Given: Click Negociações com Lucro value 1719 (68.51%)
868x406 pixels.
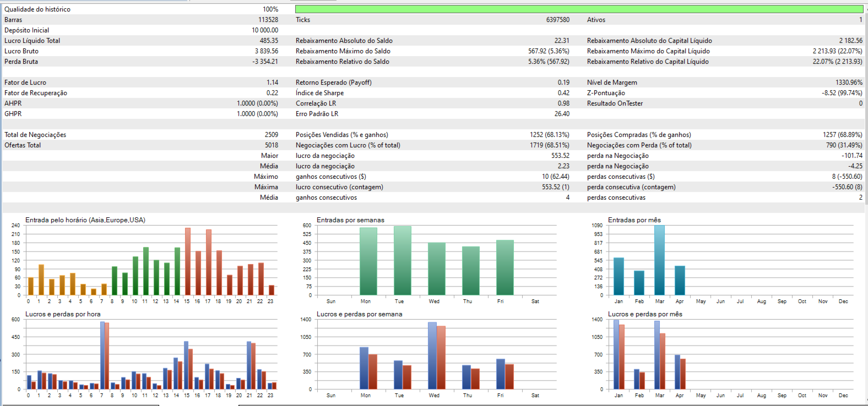Looking at the screenshot, I should (550, 145).
